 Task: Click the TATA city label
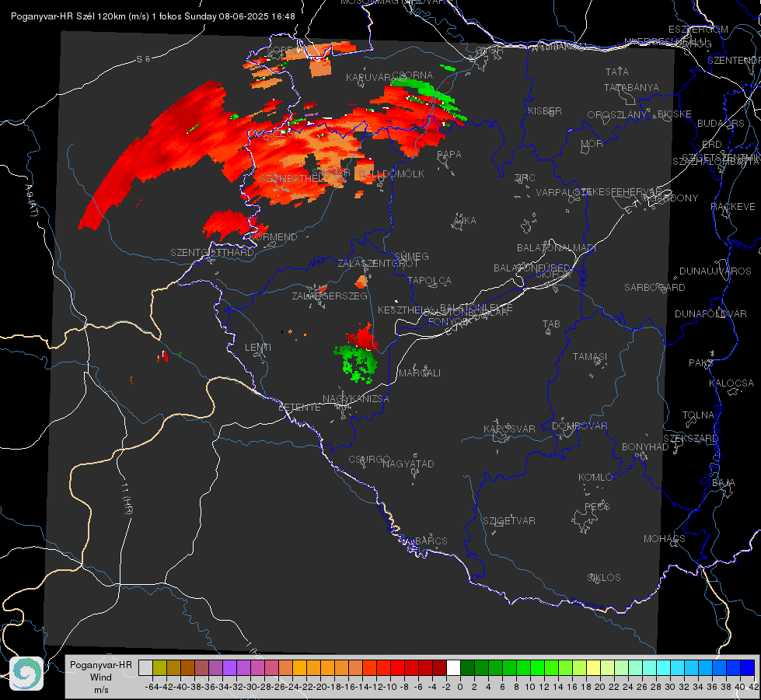[x=617, y=72]
